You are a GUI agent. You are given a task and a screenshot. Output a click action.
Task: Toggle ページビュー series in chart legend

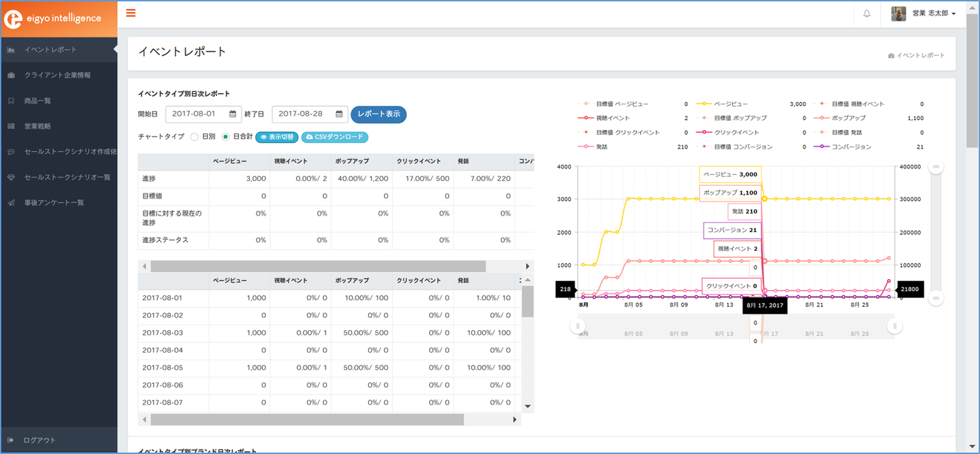click(x=732, y=104)
